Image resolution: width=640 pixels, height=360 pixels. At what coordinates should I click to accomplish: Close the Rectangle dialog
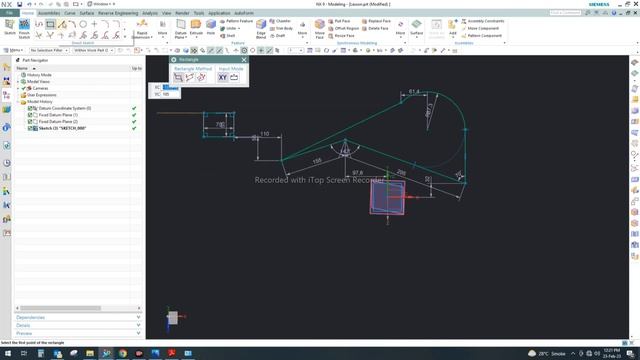point(244,60)
